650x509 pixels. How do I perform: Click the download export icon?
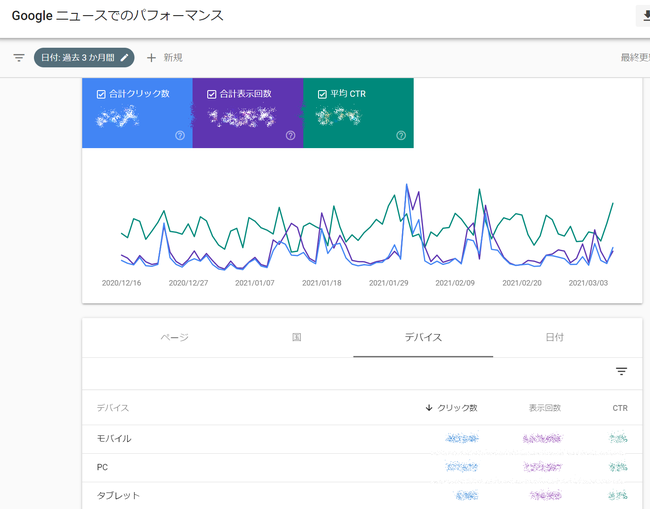(x=646, y=16)
